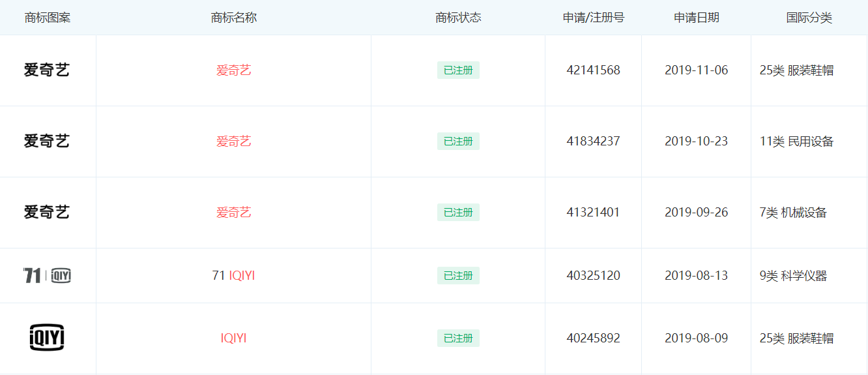
Task: Click 25类 服装鞋帽 in row 40245892
Action: tap(797, 338)
